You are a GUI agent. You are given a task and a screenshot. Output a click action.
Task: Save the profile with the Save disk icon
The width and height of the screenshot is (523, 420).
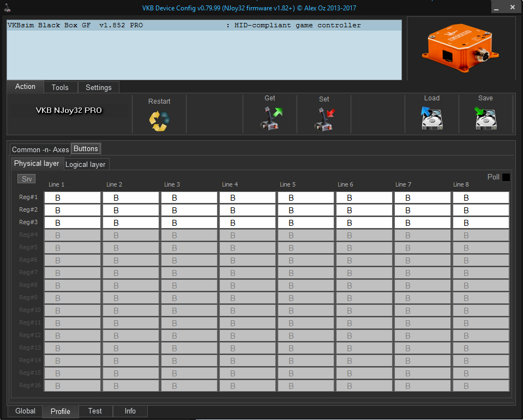[x=485, y=118]
